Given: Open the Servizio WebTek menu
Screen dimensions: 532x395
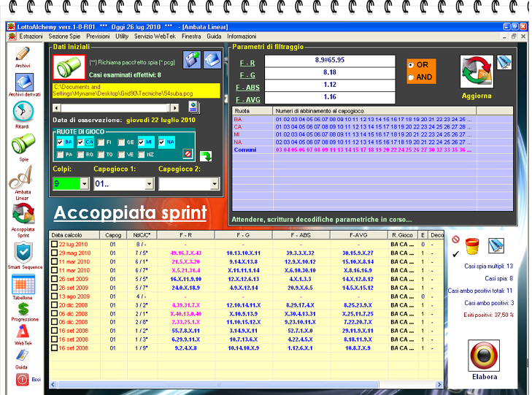Looking at the screenshot, I should [x=155, y=37].
